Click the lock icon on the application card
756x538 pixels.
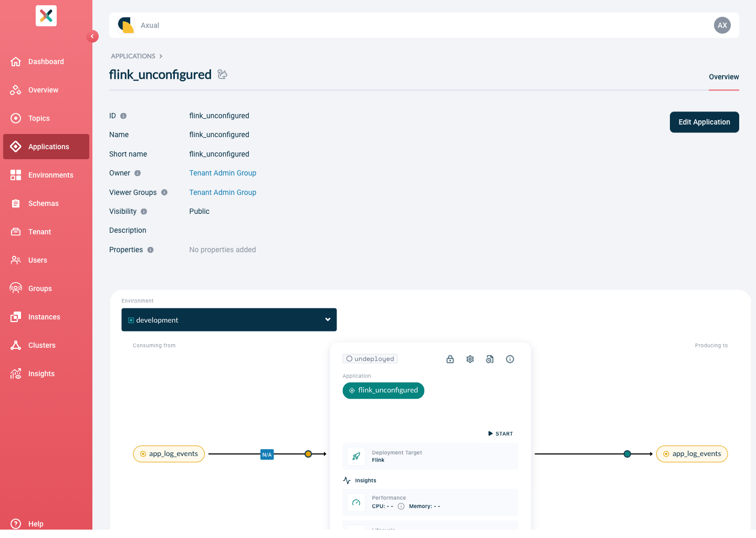[x=450, y=359]
